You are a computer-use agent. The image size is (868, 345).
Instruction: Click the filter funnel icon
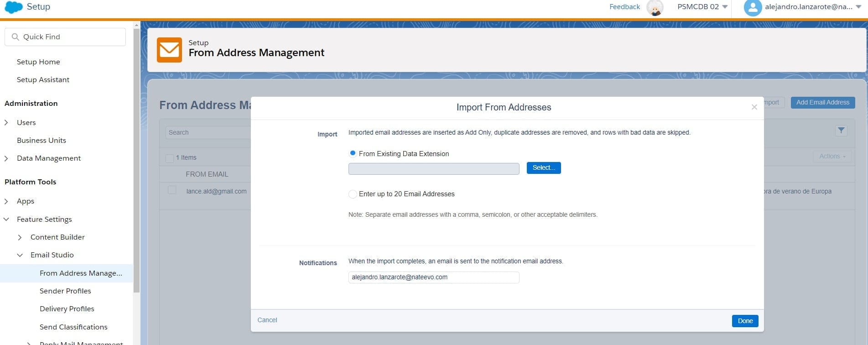841,131
